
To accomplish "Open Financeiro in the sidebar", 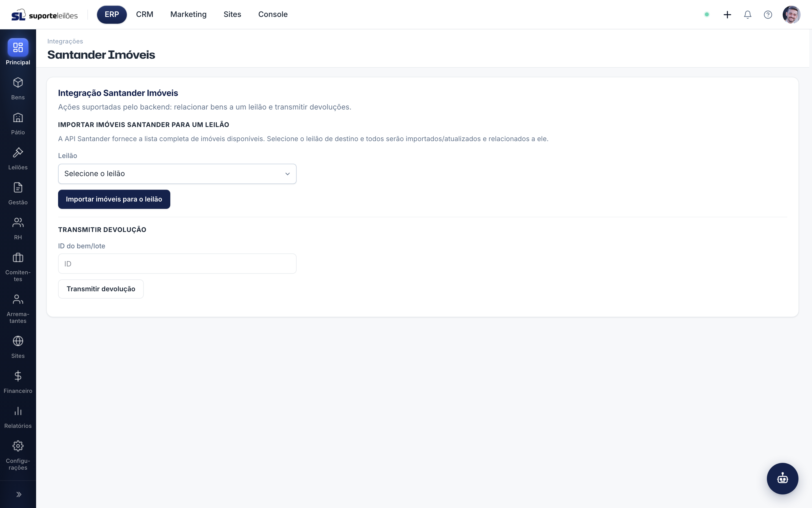I will coord(18,382).
